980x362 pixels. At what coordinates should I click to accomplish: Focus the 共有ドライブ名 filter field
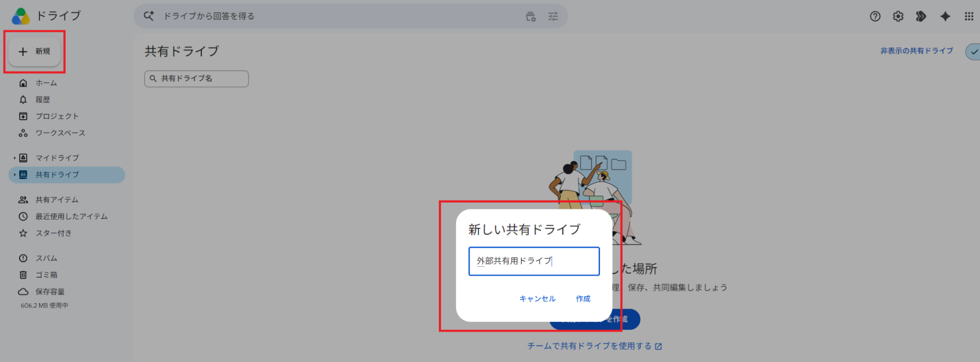pyautogui.click(x=196, y=78)
